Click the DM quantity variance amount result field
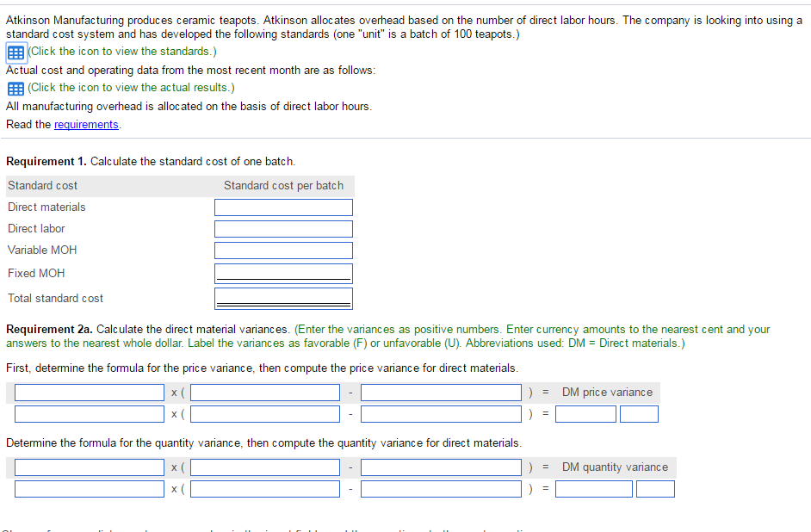The image size is (811, 532). point(594,489)
